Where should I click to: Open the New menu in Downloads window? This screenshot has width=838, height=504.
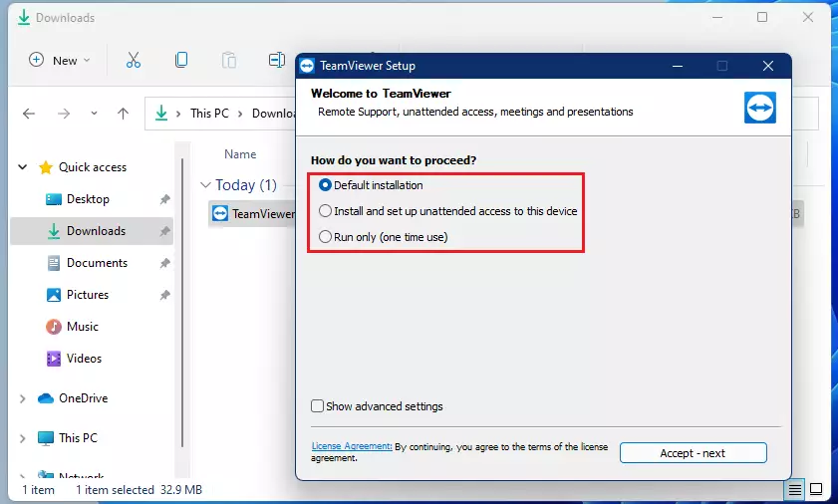point(60,60)
